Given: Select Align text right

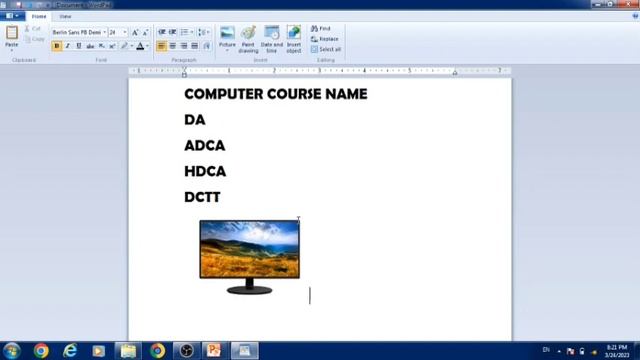Looking at the screenshot, I should tap(184, 46).
